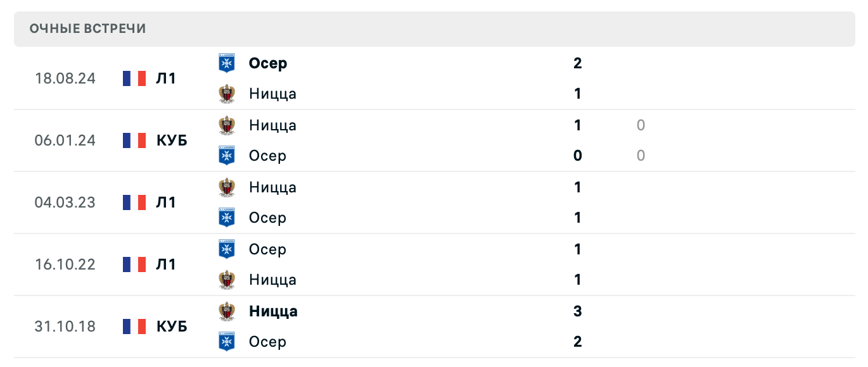Click the Осер crest in the 16.10.22 match
The width and height of the screenshot is (868, 367).
[226, 249]
